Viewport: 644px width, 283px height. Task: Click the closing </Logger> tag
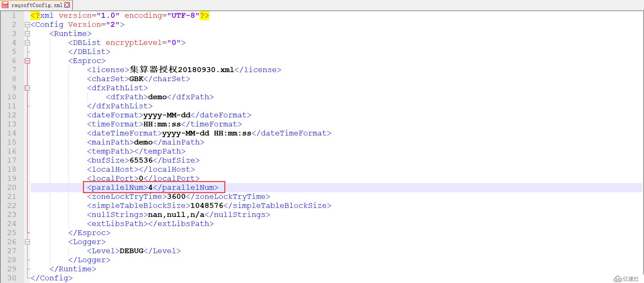[x=89, y=260]
